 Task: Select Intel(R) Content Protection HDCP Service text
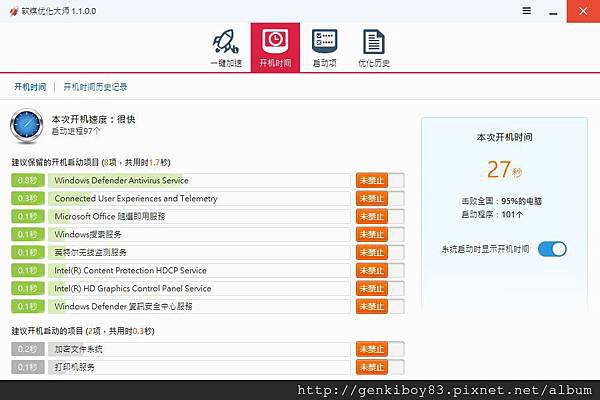130,270
